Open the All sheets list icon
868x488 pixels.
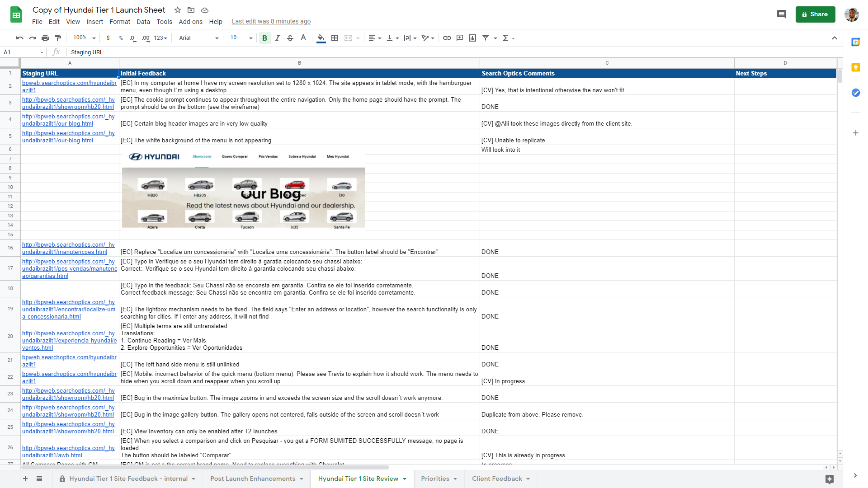[x=39, y=479]
